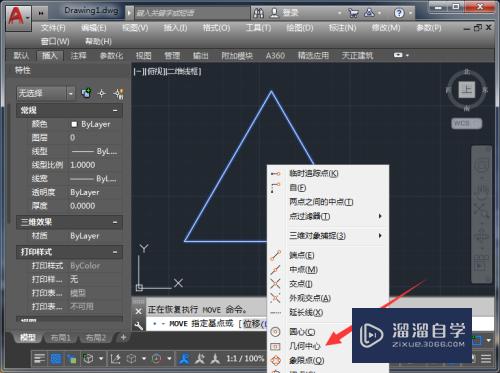Click the Intersection snap X icon

[275, 284]
